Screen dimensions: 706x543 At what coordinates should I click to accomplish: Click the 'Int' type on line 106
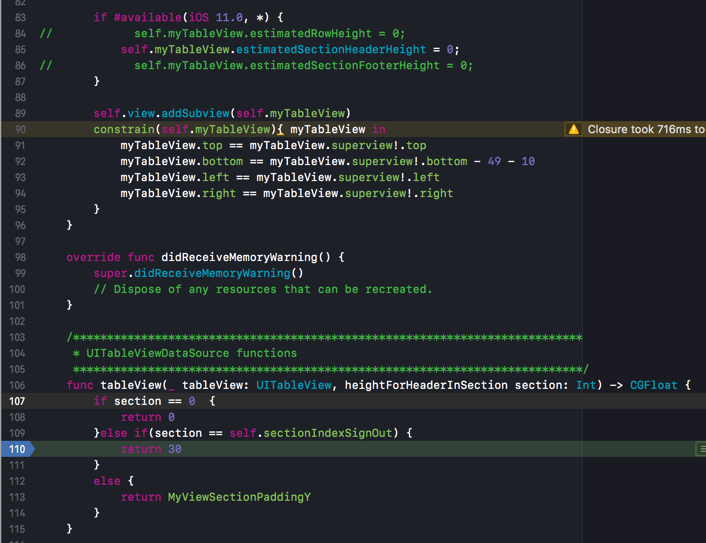pyautogui.click(x=586, y=385)
